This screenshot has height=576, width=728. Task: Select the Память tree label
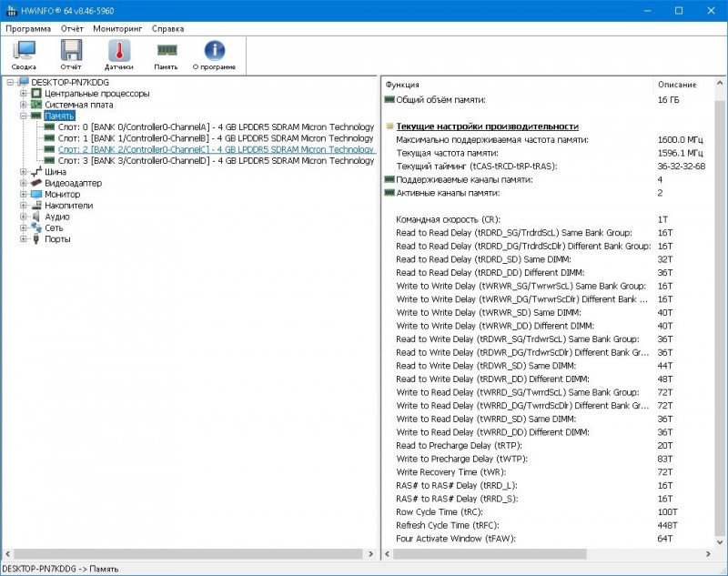[59, 116]
